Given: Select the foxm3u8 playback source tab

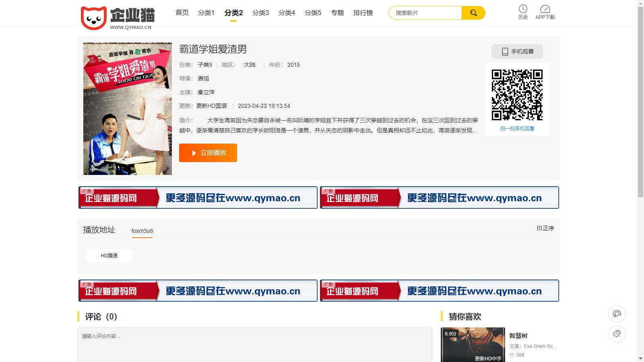Looking at the screenshot, I should click(x=142, y=231).
